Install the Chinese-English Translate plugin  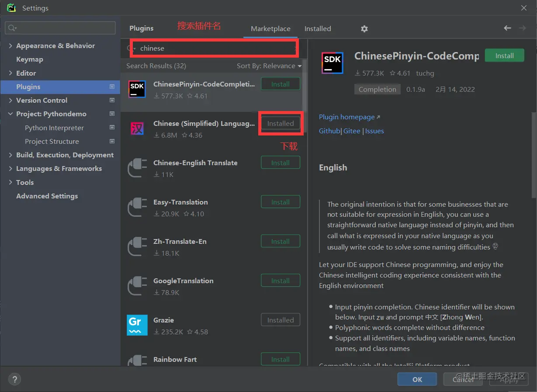pyautogui.click(x=281, y=163)
